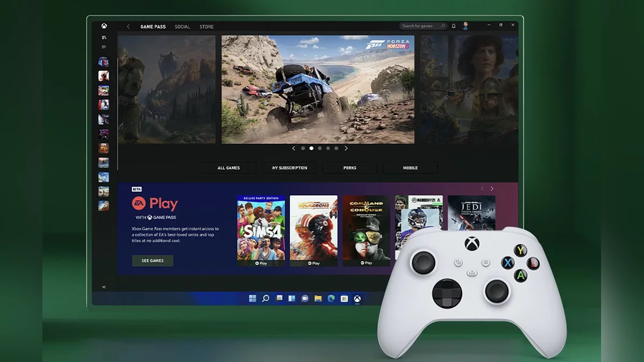Open the PERKS section
Screen dimensions: 644x362
(350, 168)
